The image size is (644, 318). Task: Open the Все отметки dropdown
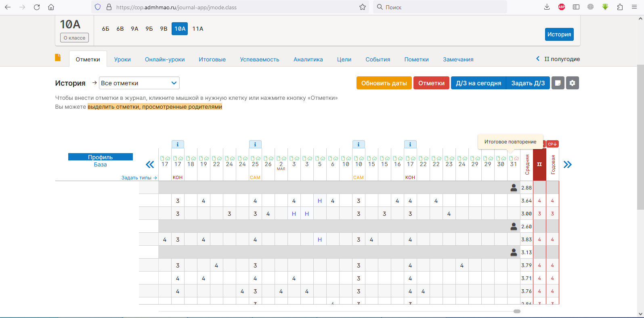point(139,83)
